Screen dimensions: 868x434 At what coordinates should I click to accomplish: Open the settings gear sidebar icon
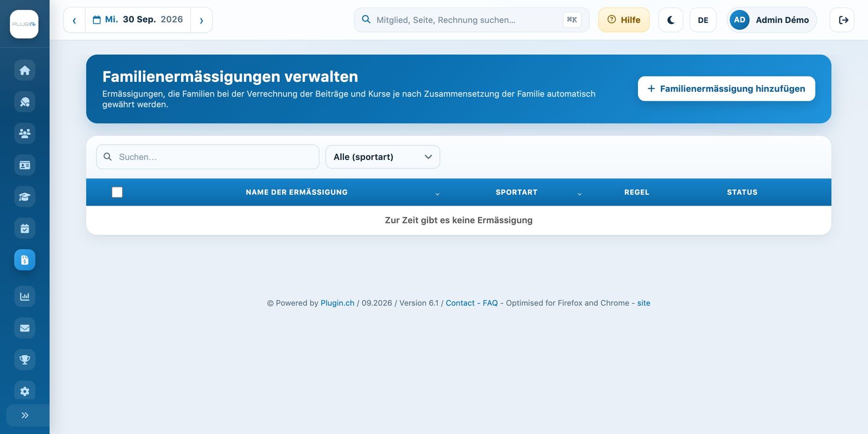click(x=24, y=391)
